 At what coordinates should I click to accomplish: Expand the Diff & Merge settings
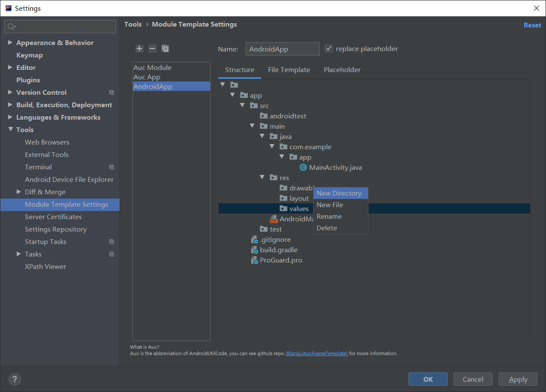click(18, 192)
